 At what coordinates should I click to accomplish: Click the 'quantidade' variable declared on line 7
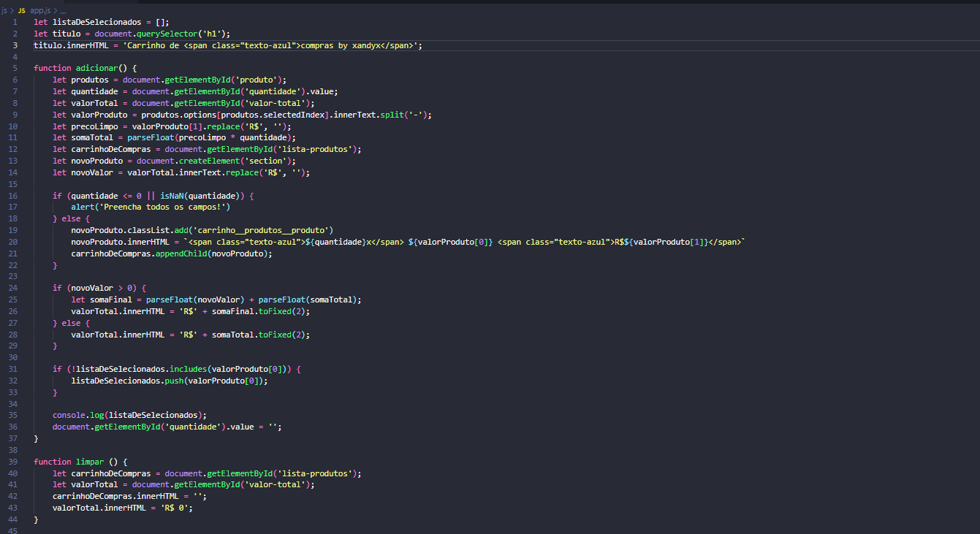pyautogui.click(x=94, y=91)
